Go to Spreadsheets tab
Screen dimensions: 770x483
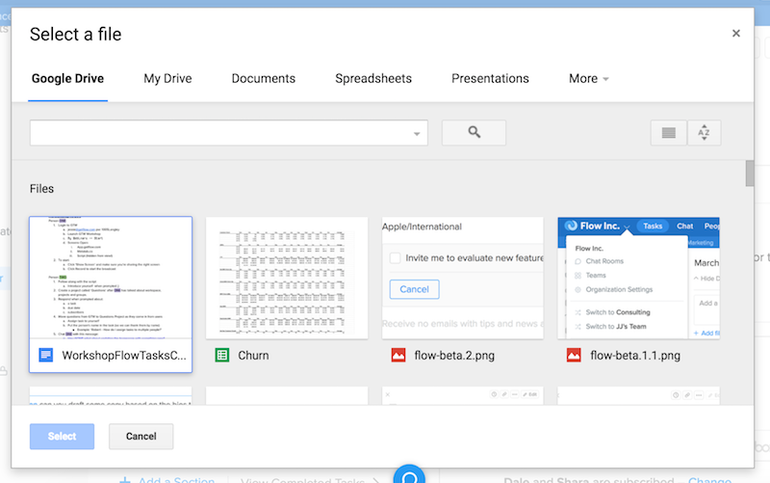(373, 79)
